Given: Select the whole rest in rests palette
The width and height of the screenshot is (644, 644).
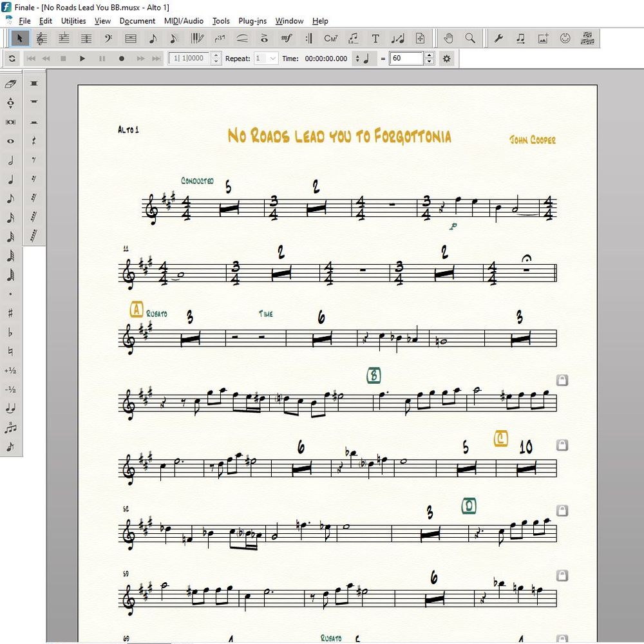Looking at the screenshot, I should (x=34, y=101).
